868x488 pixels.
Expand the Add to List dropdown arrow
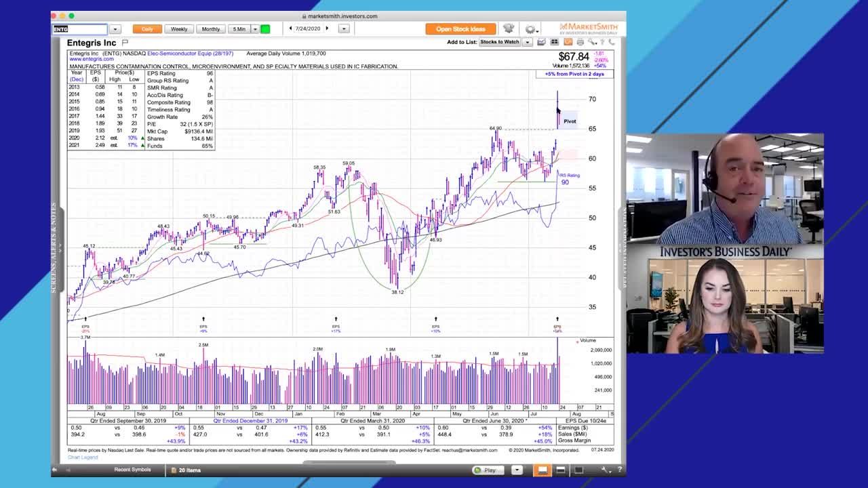tap(527, 42)
